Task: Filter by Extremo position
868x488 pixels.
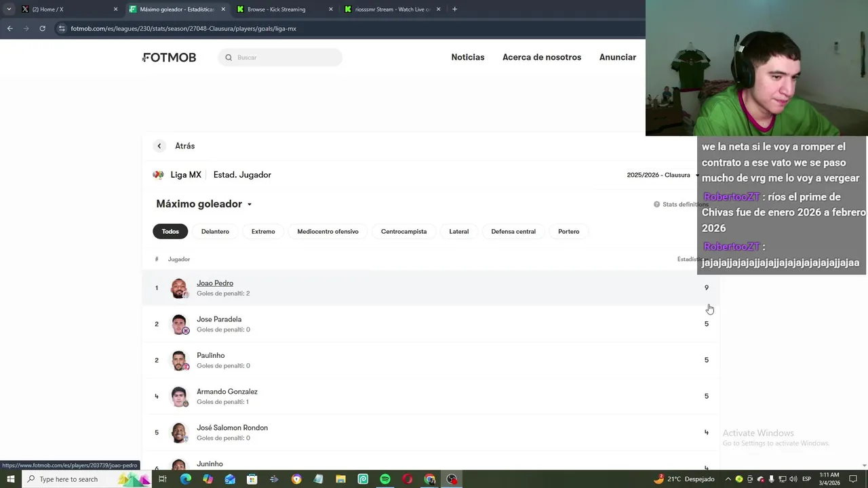Action: click(263, 231)
